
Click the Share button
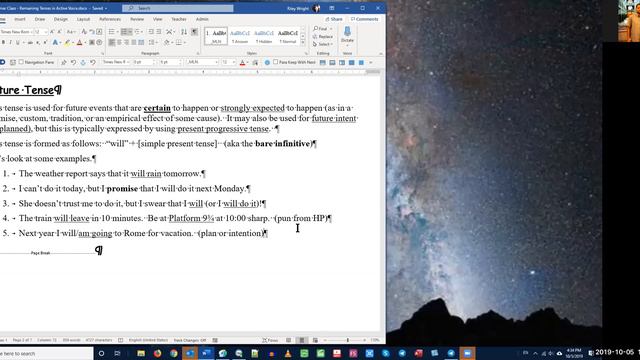[334, 19]
